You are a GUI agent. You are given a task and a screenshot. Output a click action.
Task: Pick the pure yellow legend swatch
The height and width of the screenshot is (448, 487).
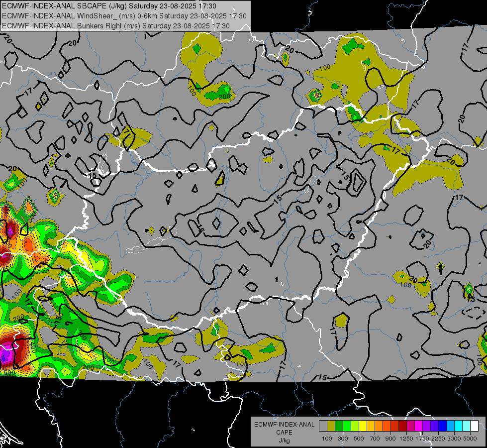tap(363, 426)
